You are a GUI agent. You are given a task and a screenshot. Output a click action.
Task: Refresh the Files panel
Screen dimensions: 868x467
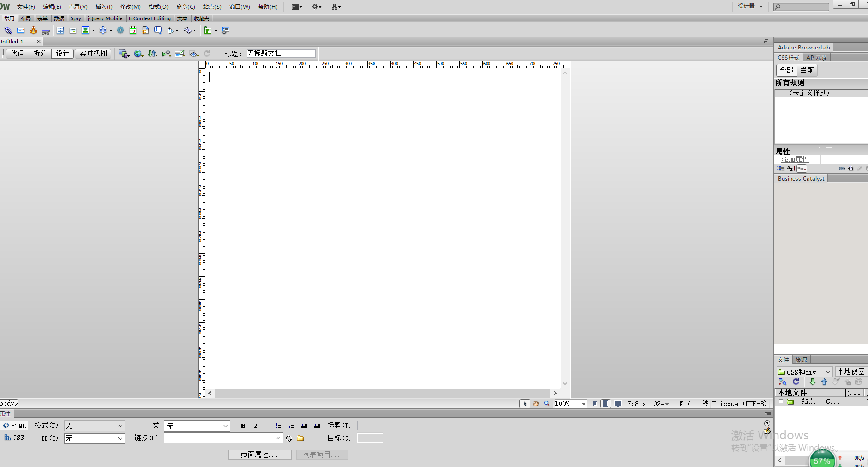(796, 382)
